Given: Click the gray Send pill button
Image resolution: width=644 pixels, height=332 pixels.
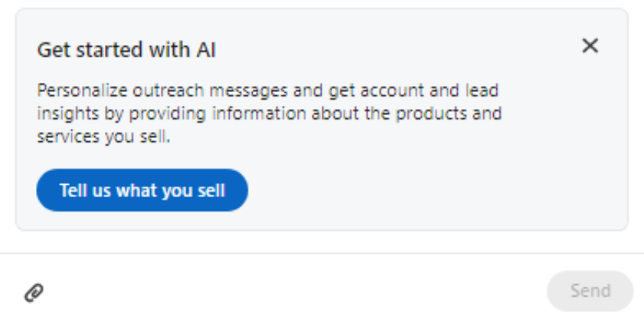Looking at the screenshot, I should 590,291.
